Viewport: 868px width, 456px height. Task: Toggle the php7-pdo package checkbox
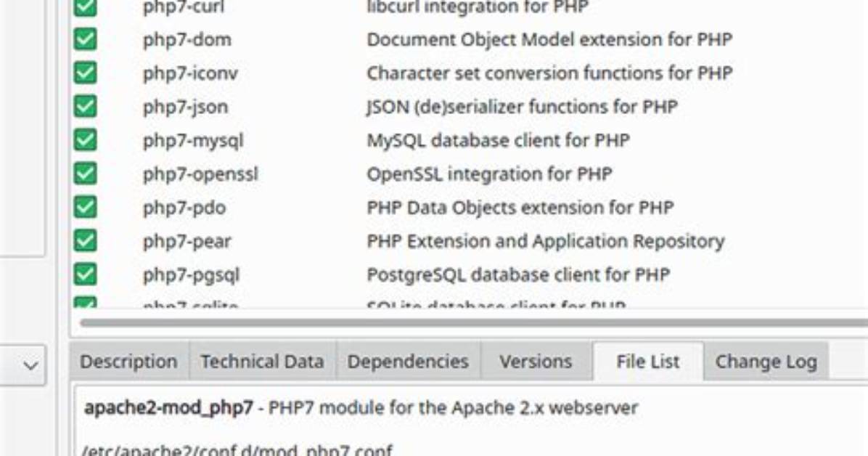click(x=85, y=207)
